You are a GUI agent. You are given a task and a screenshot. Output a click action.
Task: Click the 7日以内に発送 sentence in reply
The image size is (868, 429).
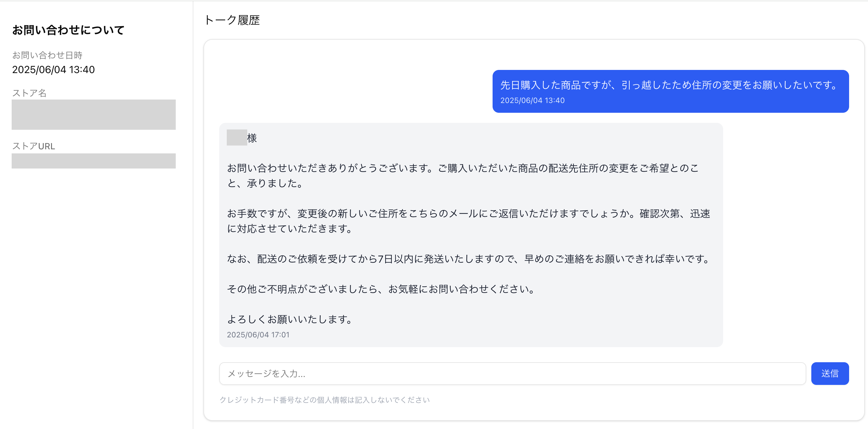pos(469,259)
